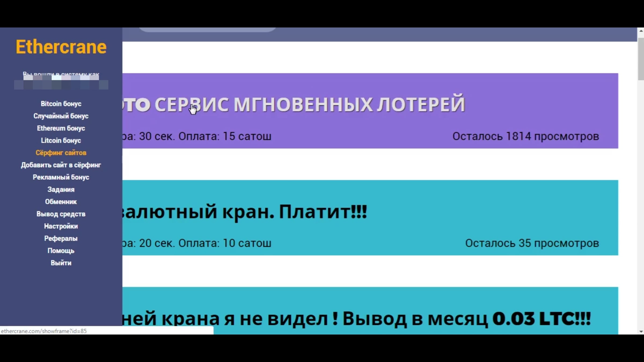Viewport: 644px width, 362px height.
Task: Go to Задания page
Action: (x=61, y=190)
